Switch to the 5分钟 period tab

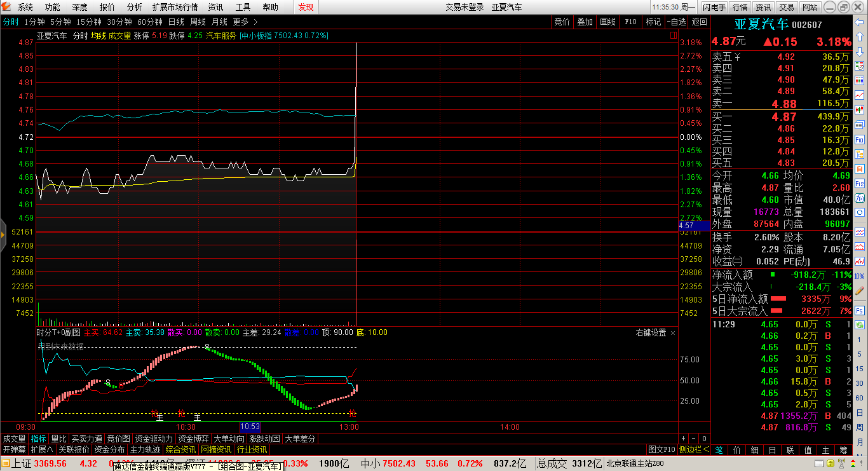click(x=60, y=22)
